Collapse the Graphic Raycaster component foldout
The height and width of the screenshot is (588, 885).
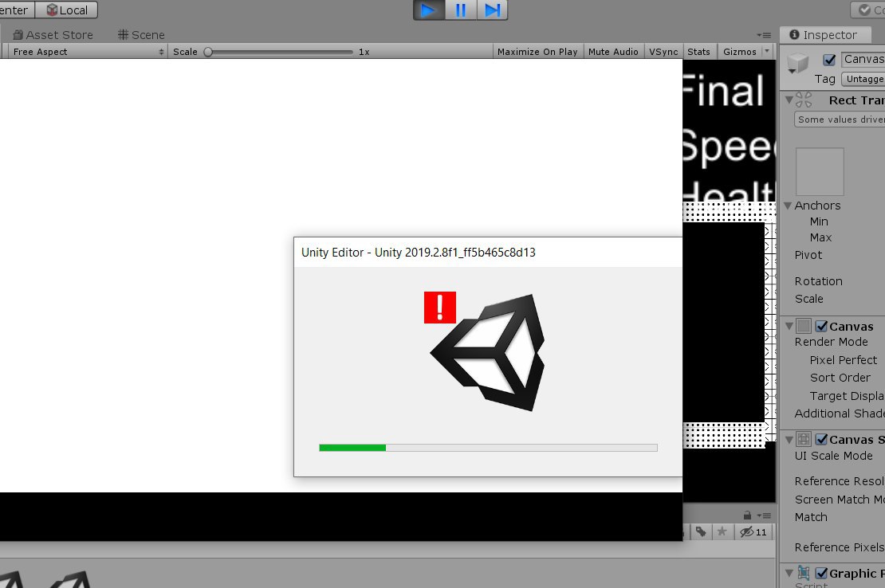pyautogui.click(x=789, y=574)
